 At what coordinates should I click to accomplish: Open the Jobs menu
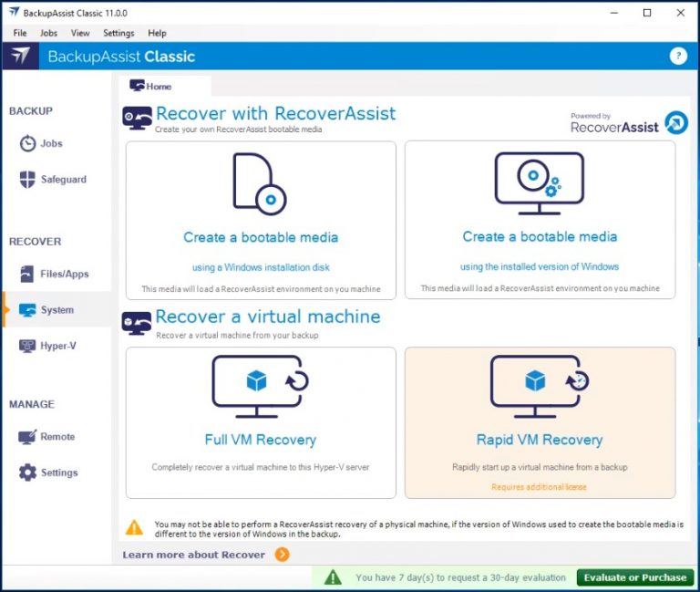[x=49, y=33]
